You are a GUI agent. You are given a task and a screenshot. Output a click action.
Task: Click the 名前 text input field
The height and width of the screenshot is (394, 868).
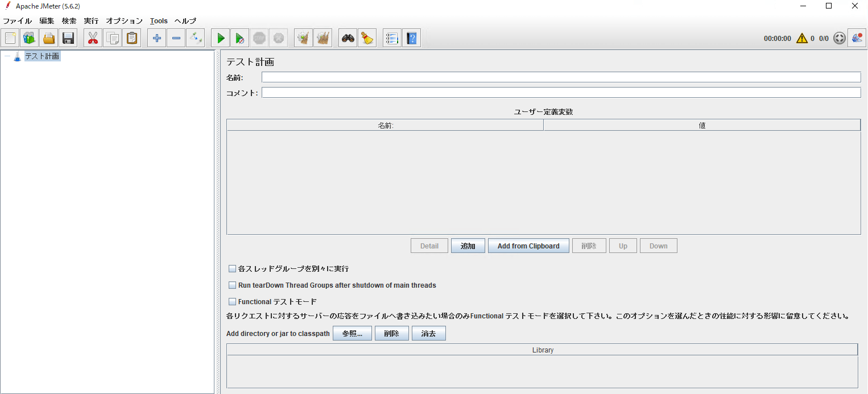click(x=561, y=77)
